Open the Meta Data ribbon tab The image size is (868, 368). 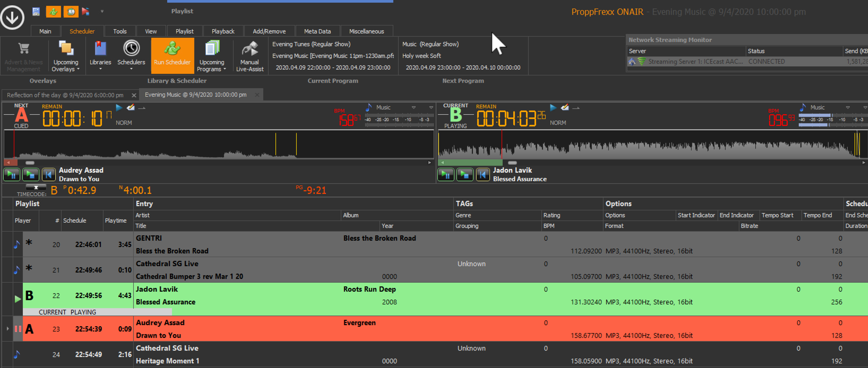317,31
